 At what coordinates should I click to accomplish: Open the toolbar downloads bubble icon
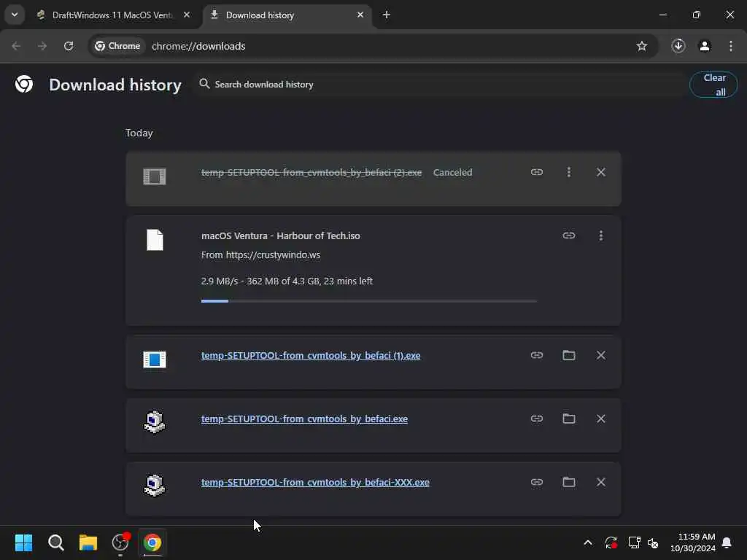(678, 46)
